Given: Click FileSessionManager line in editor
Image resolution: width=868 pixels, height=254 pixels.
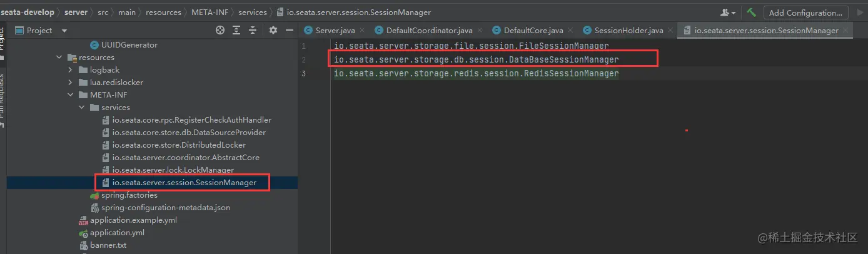Looking at the screenshot, I should point(472,46).
